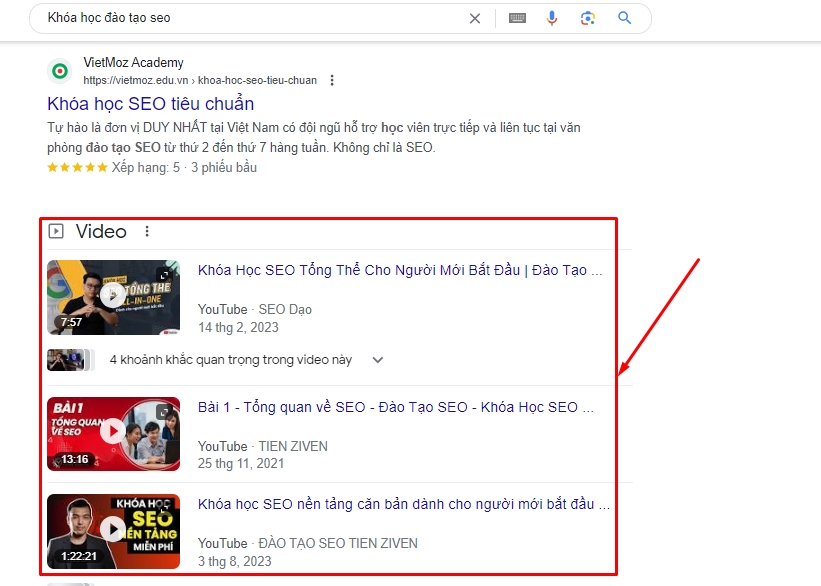Click the play-square icon beside the Video heading

click(x=57, y=232)
